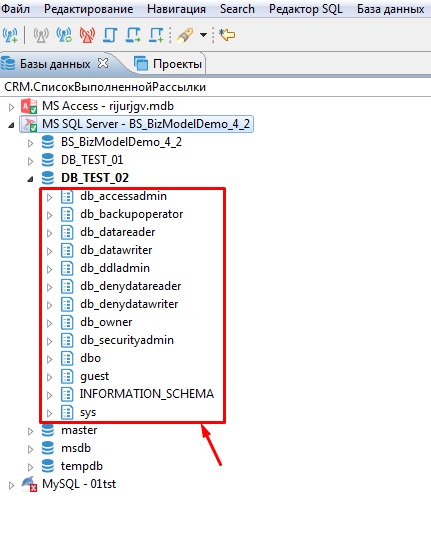Viewport: 431px width, 553px height.
Task: Click the db_ddladmin schema icon
Action: tap(67, 268)
